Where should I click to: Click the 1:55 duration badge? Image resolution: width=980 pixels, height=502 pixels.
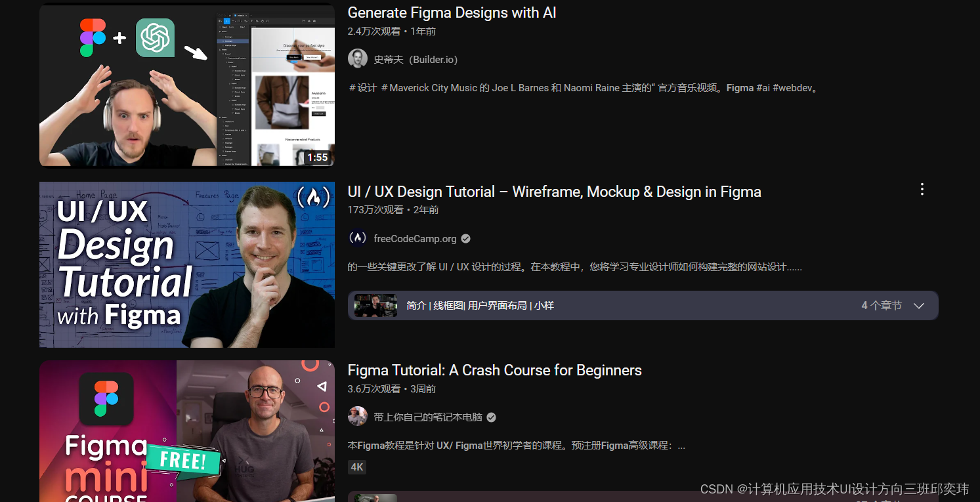317,157
